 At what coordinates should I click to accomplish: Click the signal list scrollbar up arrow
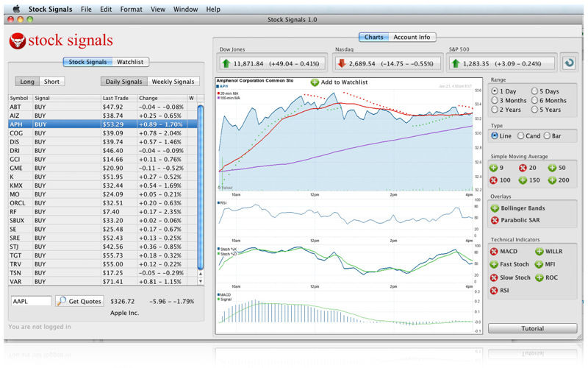pos(201,274)
